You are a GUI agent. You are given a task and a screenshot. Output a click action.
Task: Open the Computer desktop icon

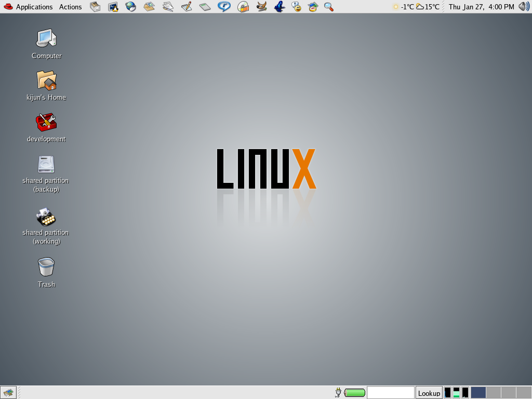(46, 38)
